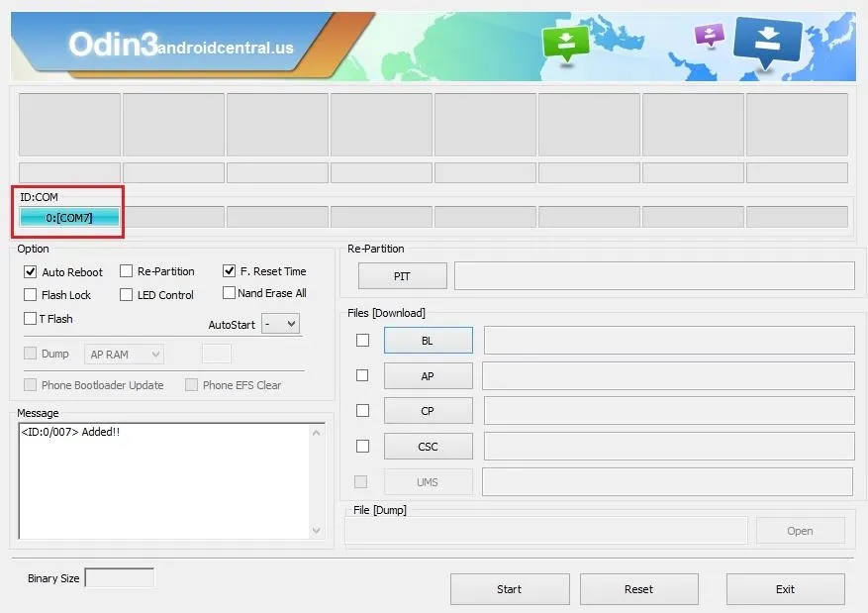Click the AP file button

tap(429, 376)
